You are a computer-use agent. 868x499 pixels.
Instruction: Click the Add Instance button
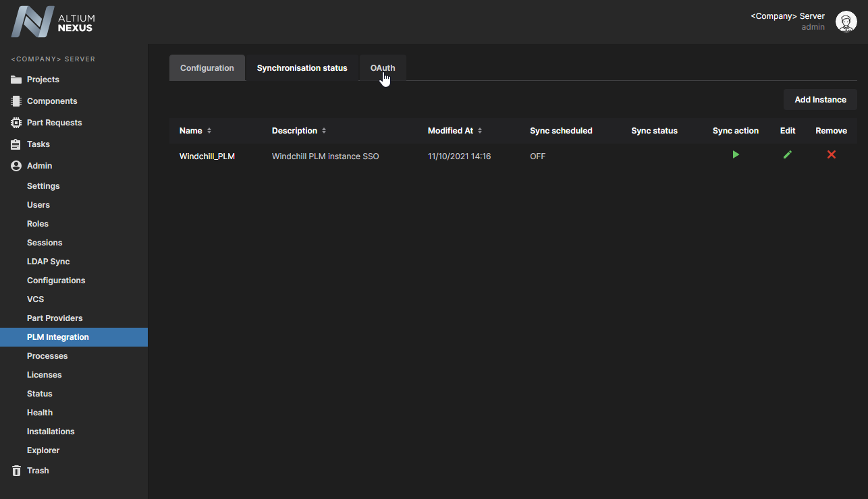click(x=820, y=100)
